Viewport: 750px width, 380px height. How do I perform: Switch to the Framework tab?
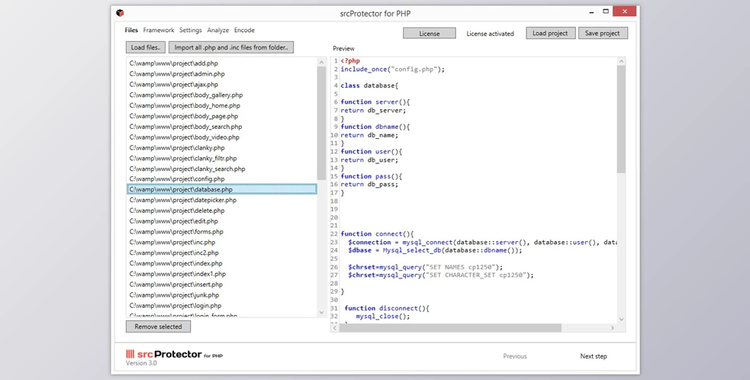[158, 30]
